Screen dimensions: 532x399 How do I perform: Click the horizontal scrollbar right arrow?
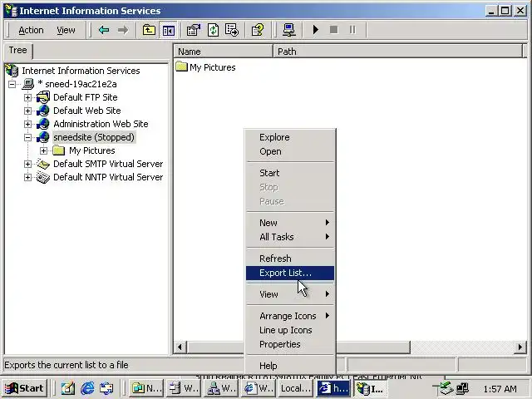(520, 347)
